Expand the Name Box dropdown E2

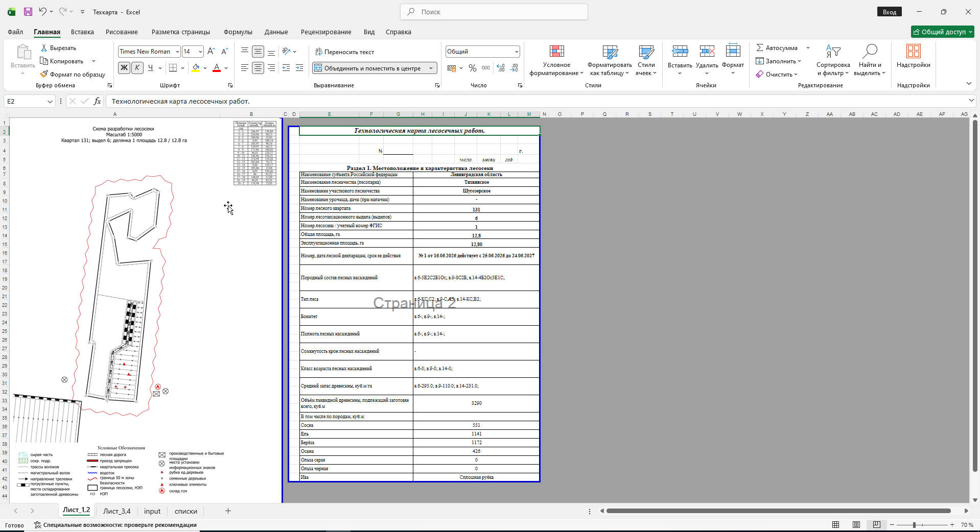coord(50,102)
